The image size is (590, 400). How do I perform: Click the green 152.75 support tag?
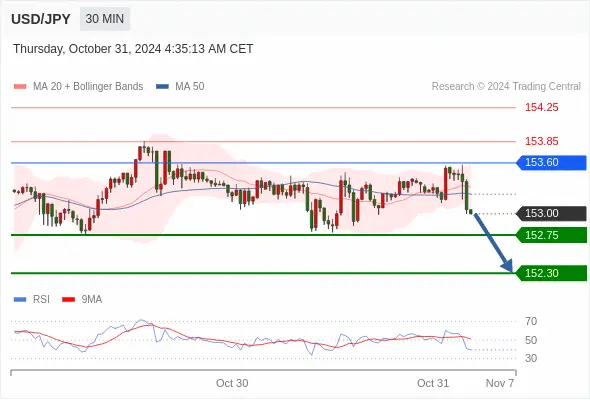(x=552, y=235)
